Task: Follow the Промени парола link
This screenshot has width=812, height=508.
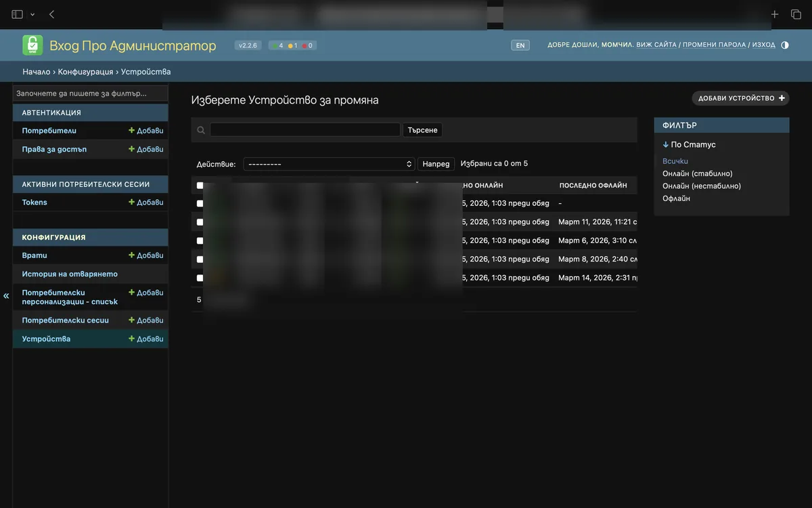Action: 715,45
